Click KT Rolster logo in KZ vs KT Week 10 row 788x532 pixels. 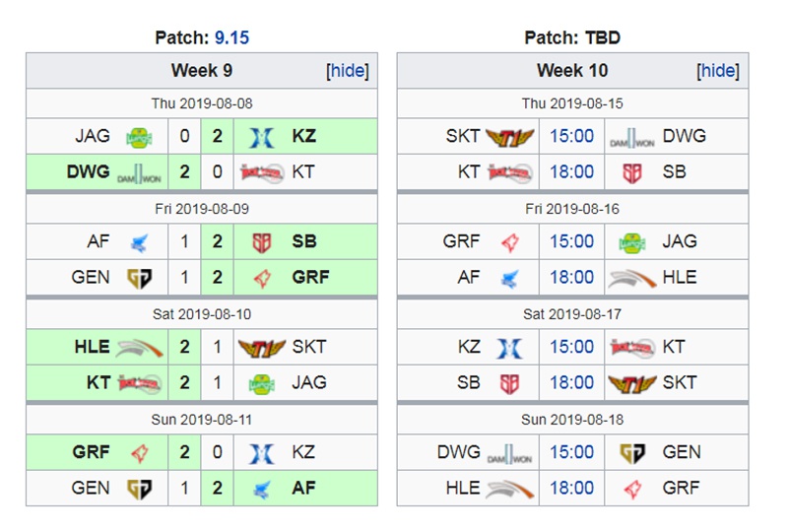pos(632,347)
